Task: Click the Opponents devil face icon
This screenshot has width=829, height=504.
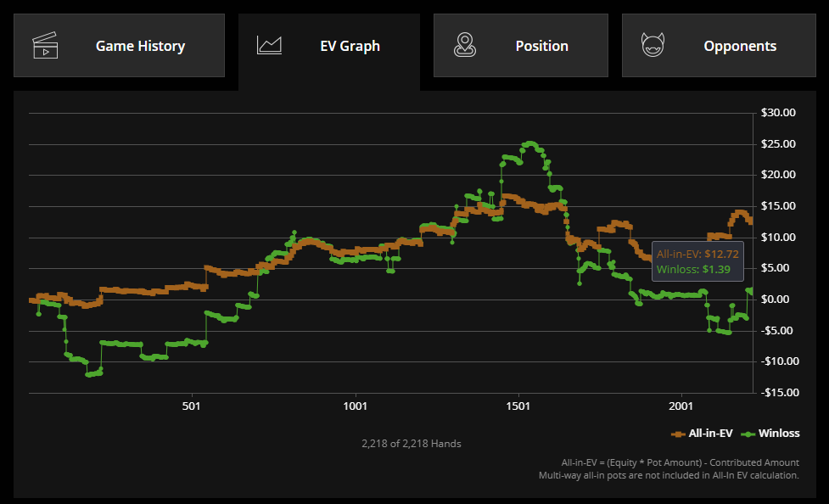Action: (x=653, y=45)
